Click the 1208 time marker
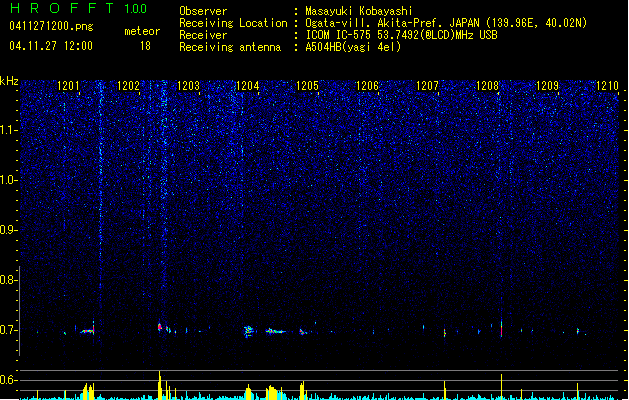This screenshot has height=400, width=629. (x=487, y=86)
